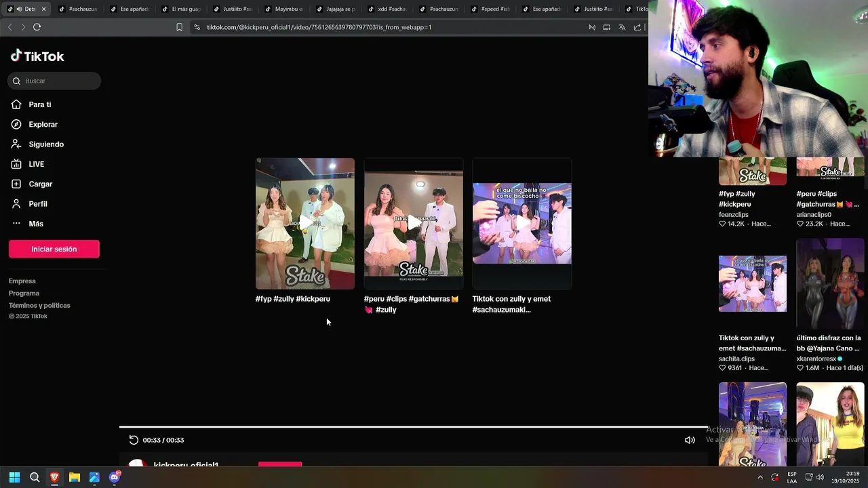Seek on the video progress bar
This screenshot has height=488, width=868.
point(414,427)
